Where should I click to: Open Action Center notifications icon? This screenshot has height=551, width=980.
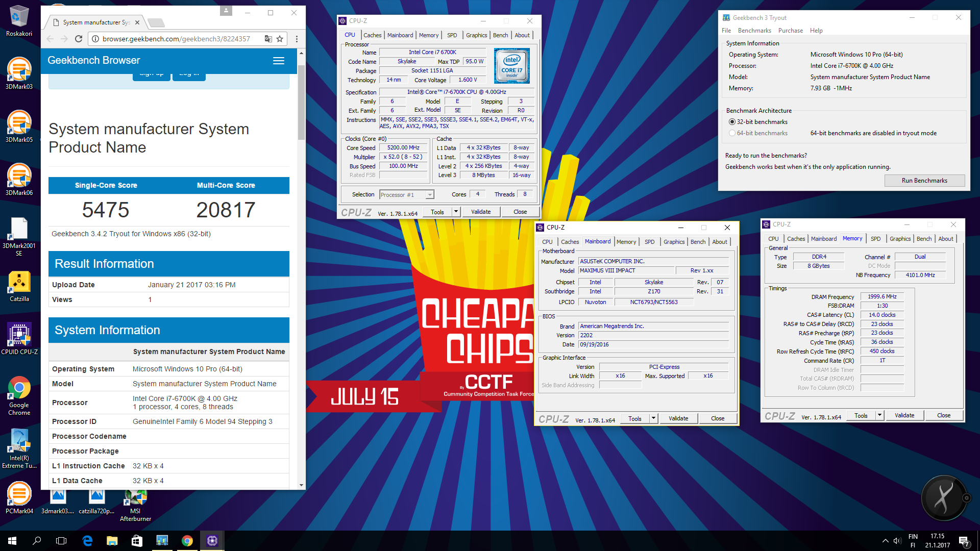[964, 541]
